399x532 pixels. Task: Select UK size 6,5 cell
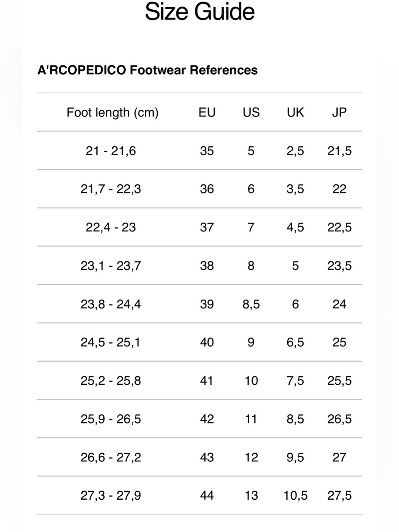click(x=295, y=342)
